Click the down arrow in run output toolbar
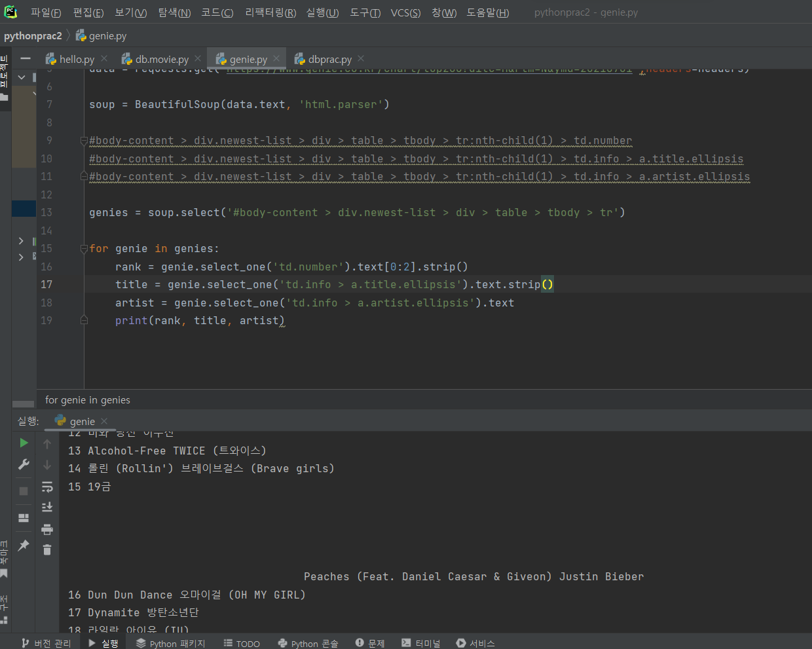 point(47,465)
